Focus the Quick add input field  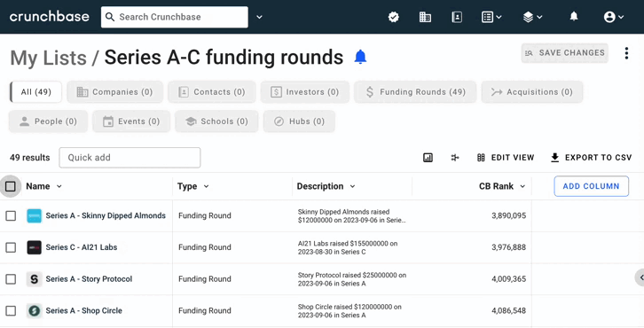pos(130,158)
